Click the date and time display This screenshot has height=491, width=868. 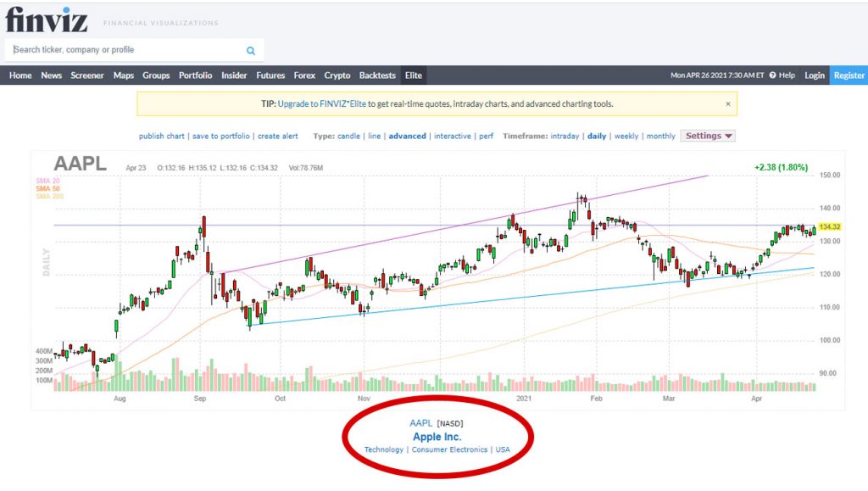coord(717,75)
